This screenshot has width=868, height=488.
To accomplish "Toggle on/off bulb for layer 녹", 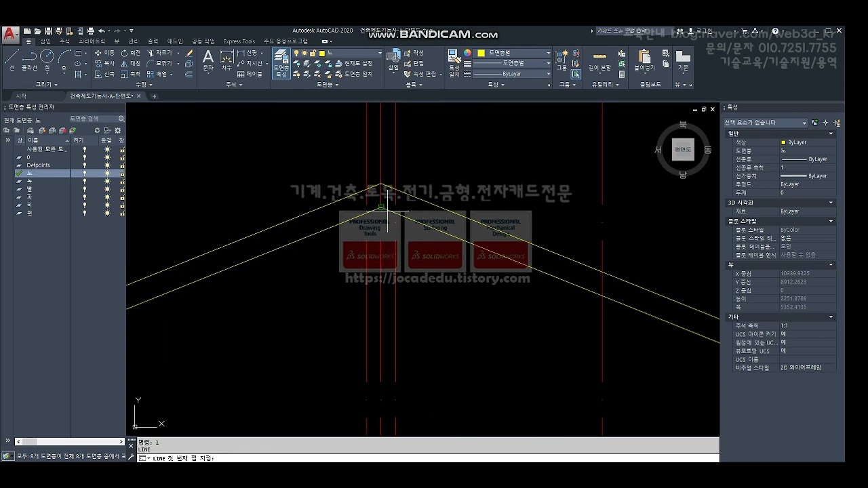I will click(85, 181).
